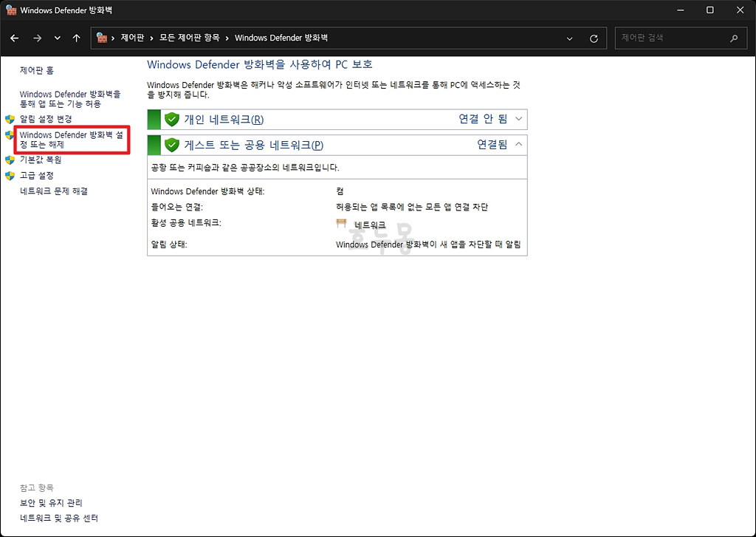Click the 제어판 검색 search field
This screenshot has height=537, width=756.
pyautogui.click(x=679, y=38)
